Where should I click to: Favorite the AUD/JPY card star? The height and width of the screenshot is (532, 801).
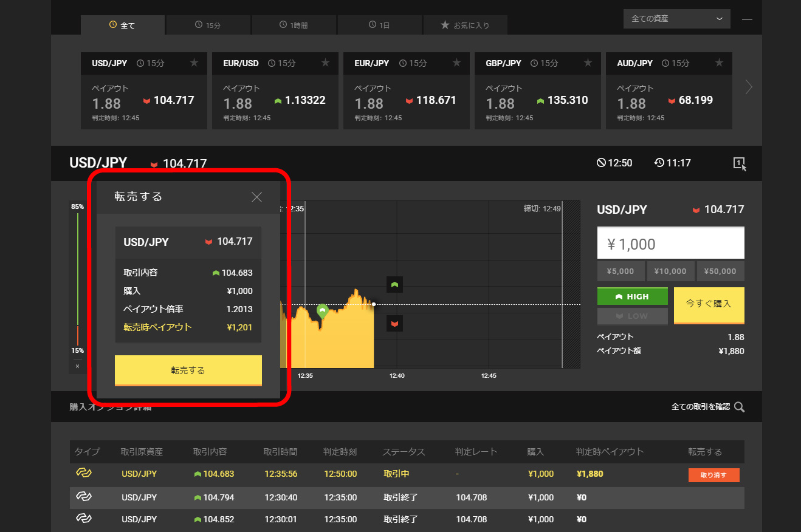[x=719, y=63]
